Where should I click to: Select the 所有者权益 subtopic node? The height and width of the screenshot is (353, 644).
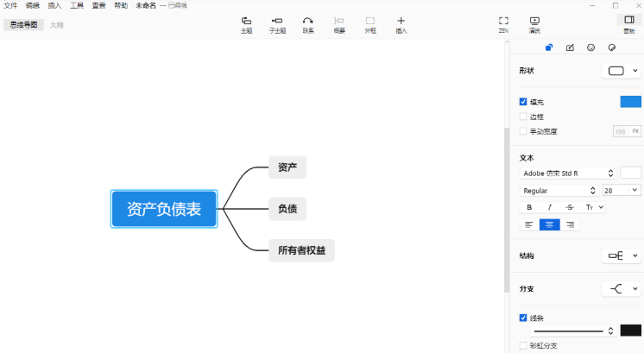point(302,250)
